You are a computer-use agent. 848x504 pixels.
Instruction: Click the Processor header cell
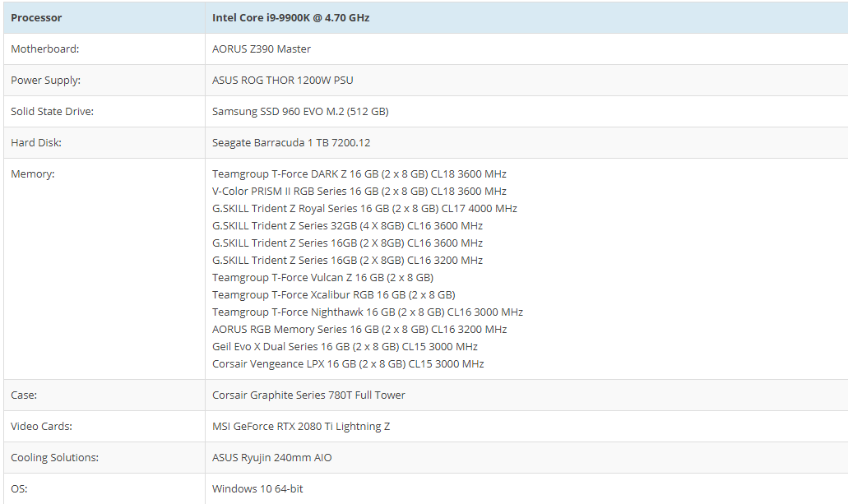click(36, 17)
